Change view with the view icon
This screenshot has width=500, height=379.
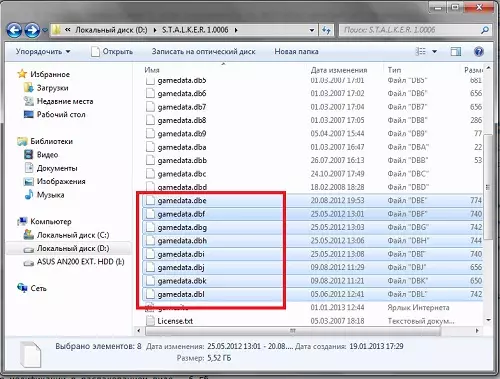(x=421, y=52)
